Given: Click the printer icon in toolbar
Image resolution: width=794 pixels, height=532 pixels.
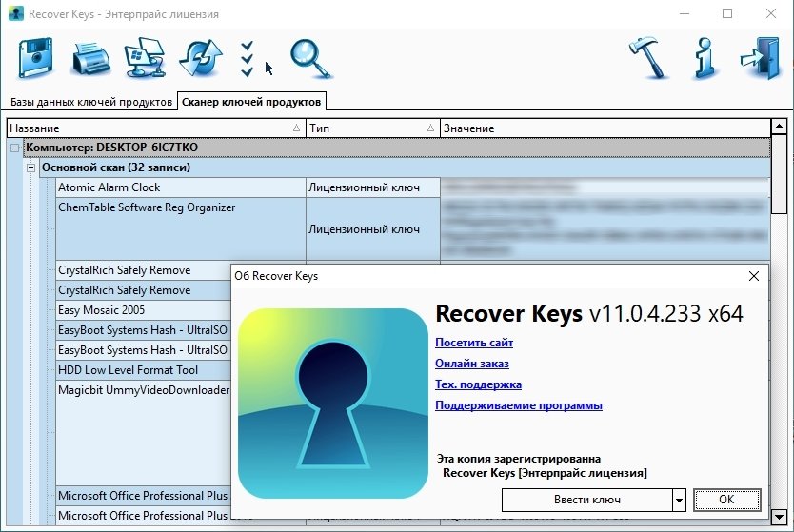Looking at the screenshot, I should 91,59.
